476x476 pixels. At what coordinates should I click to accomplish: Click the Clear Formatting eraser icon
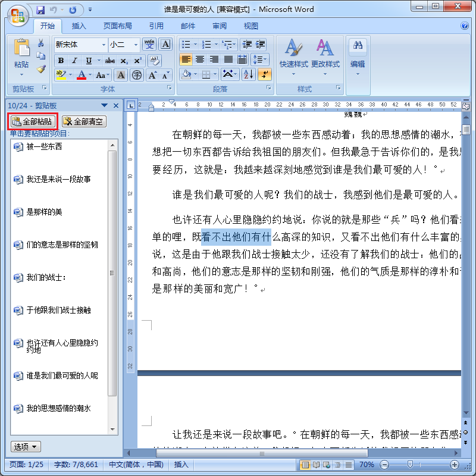coord(154,61)
